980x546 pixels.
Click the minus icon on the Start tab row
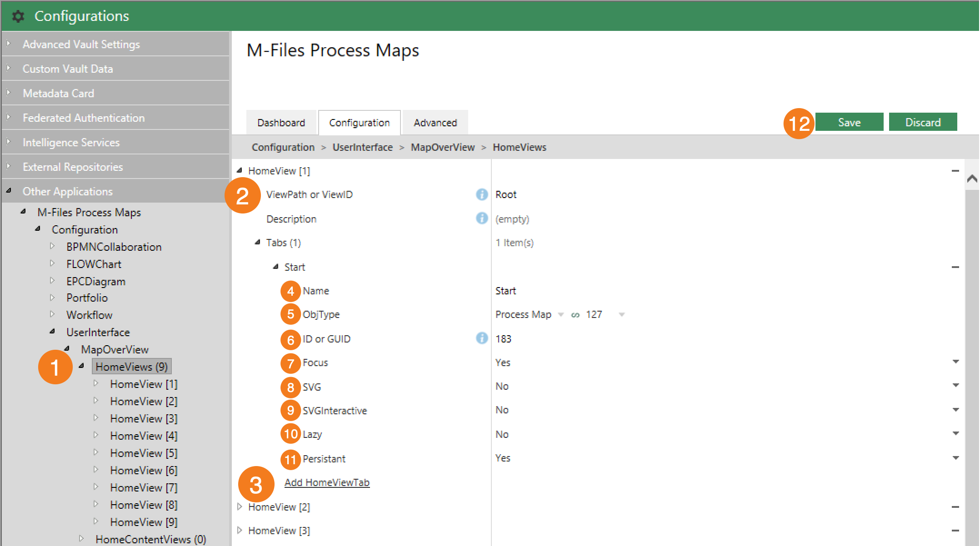pyautogui.click(x=955, y=267)
